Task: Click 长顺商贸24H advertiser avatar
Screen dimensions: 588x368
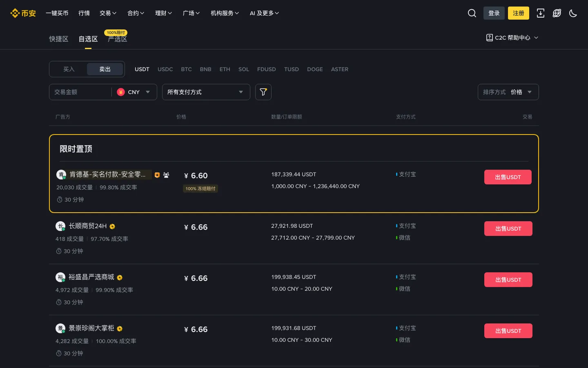Action: (60, 226)
